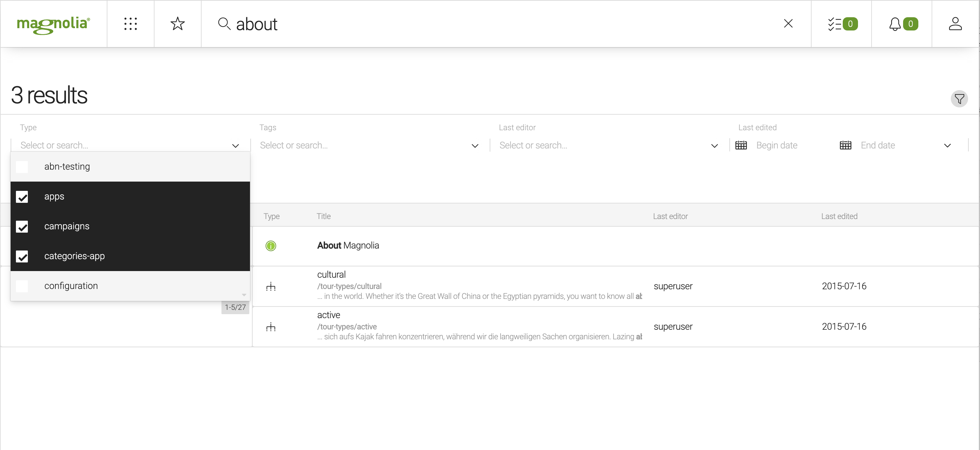Open the tasks checklist with 0 badge
Viewport: 980px width, 450px height.
pyautogui.click(x=841, y=24)
